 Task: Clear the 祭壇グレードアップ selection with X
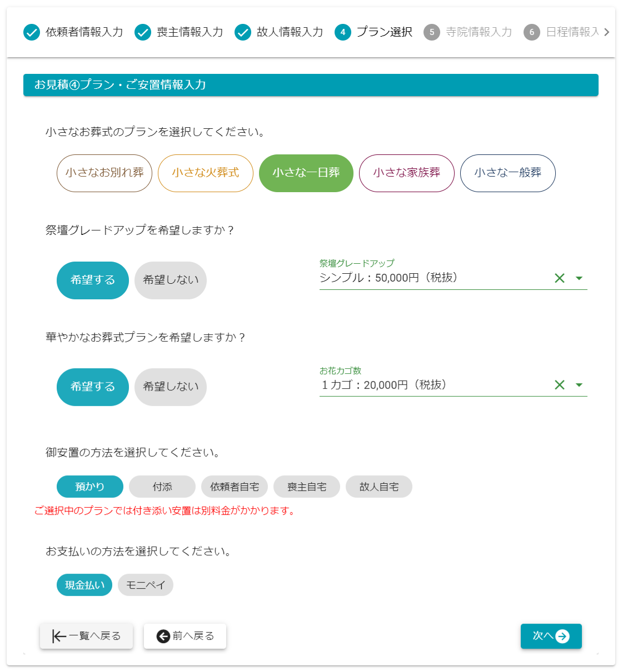[x=560, y=278]
